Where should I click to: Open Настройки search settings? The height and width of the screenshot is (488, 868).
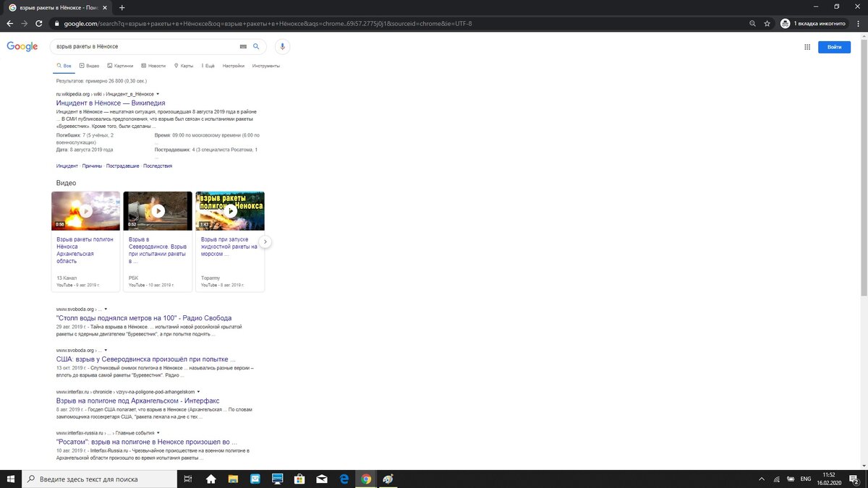234,66
